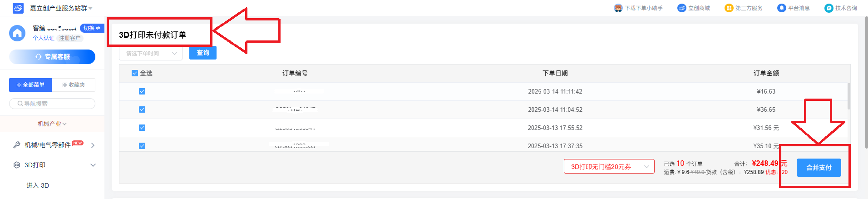
Task: Click the home avatar icon in sidebar
Action: coord(17,33)
